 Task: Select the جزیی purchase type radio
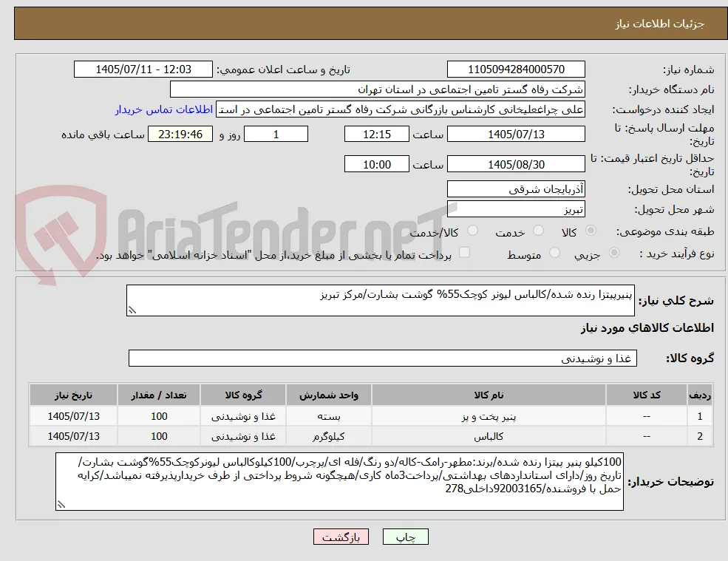613,253
